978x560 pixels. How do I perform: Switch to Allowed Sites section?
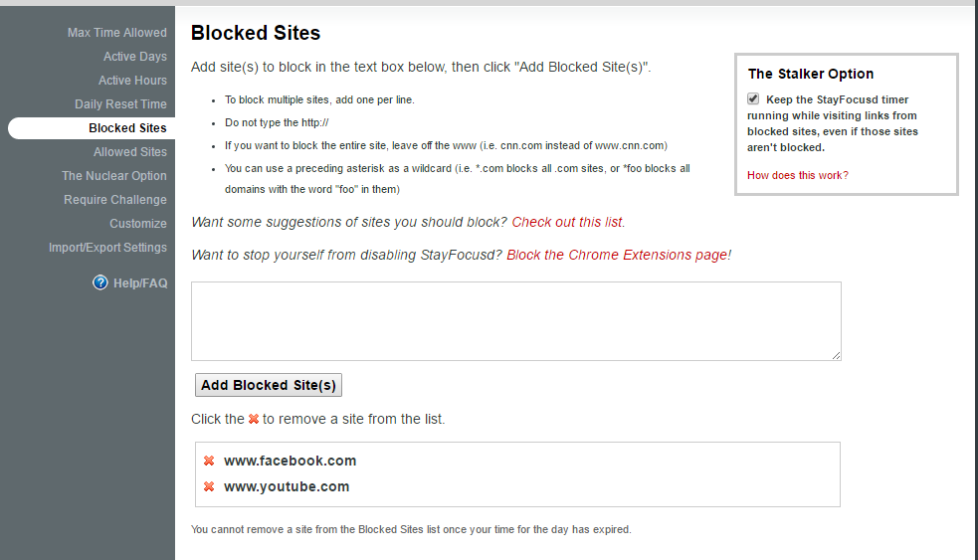coord(130,152)
